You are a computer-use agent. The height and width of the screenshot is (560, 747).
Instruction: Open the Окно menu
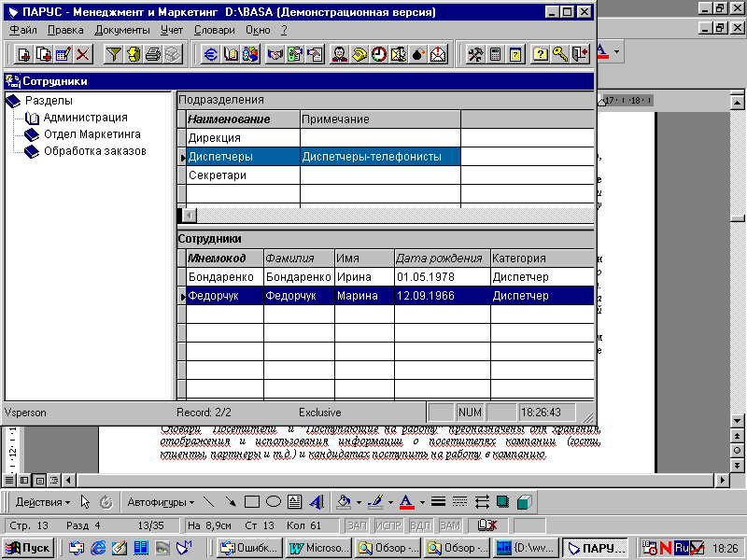point(258,30)
